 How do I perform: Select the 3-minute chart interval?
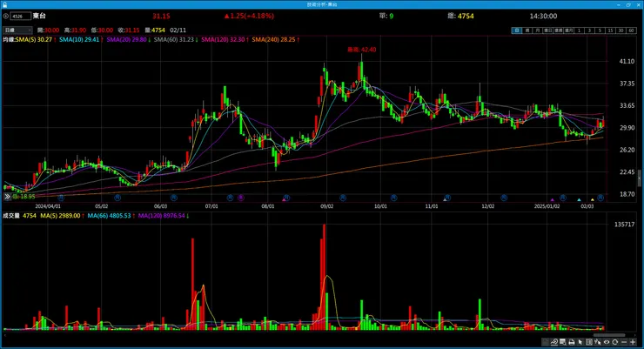pyautogui.click(x=589, y=30)
